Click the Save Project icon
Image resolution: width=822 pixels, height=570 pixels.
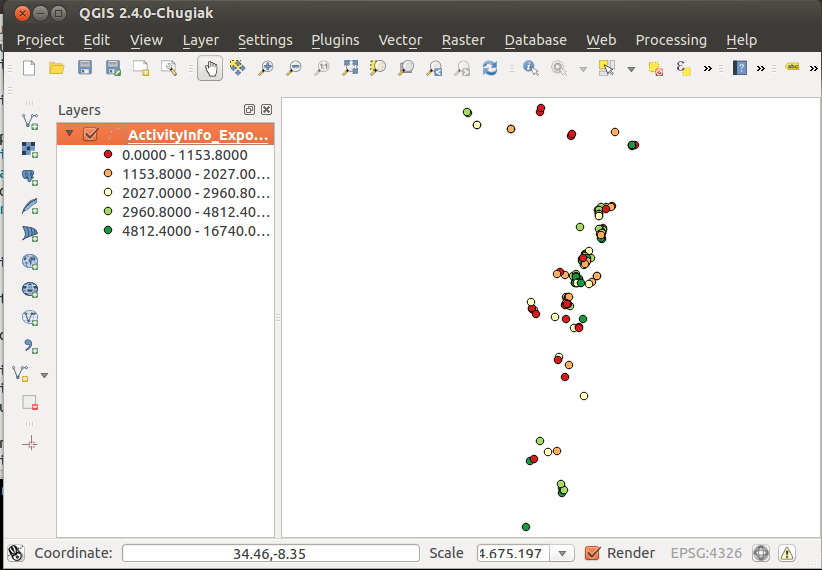(85, 68)
